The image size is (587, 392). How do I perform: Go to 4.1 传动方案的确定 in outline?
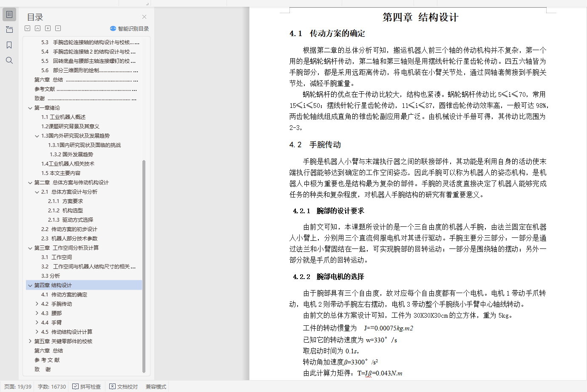tap(64, 295)
